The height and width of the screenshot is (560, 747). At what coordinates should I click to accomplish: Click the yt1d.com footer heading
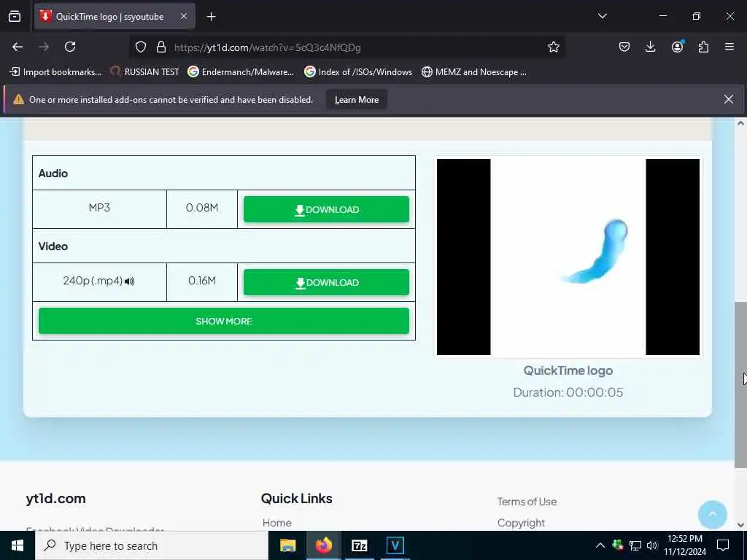click(55, 499)
